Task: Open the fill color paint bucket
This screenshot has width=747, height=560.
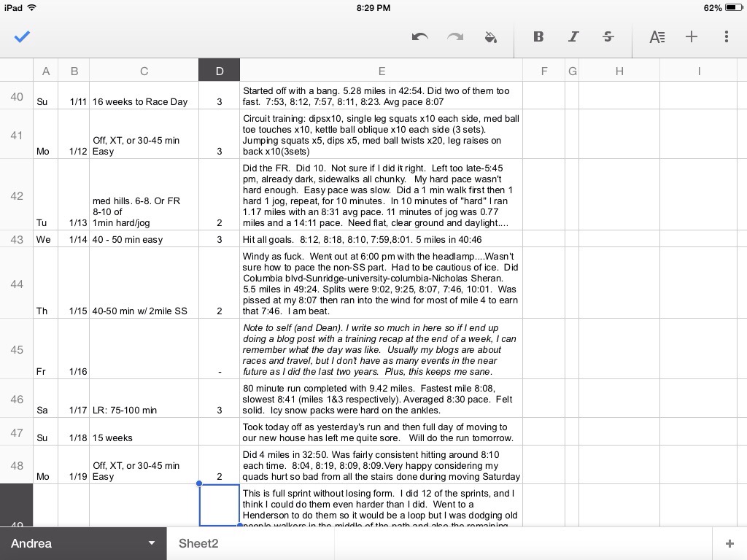Action: pos(491,36)
